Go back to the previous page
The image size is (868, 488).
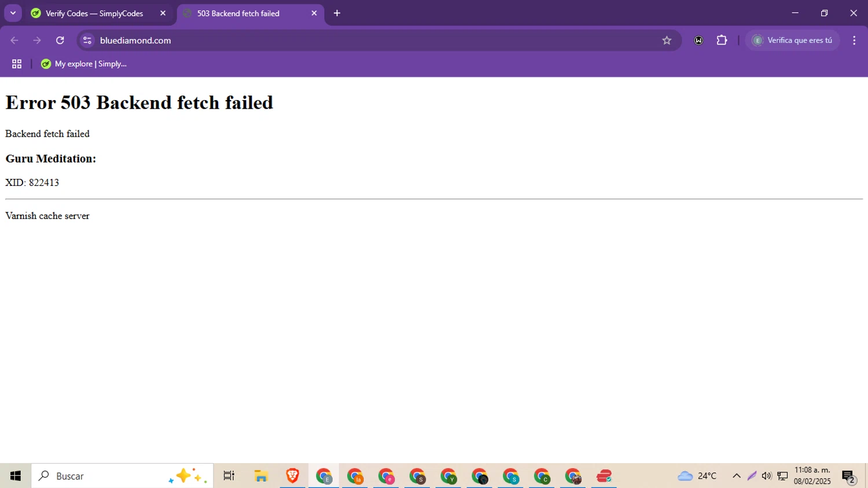click(x=14, y=41)
